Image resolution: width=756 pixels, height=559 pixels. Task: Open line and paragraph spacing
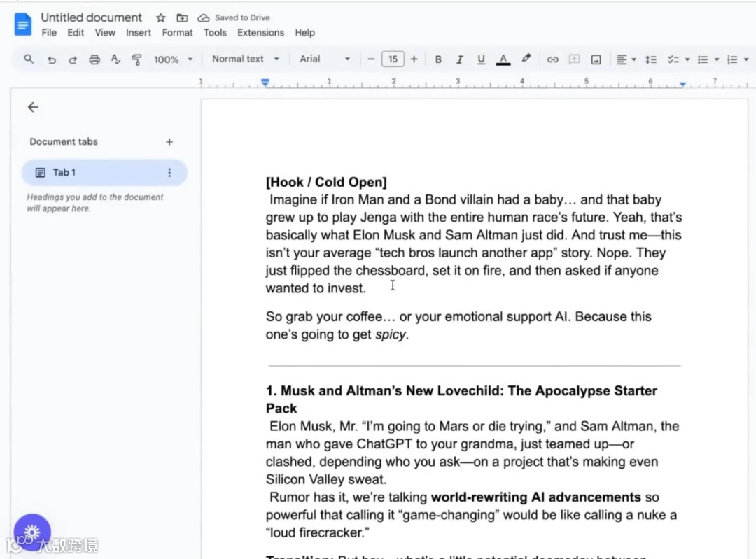(x=651, y=59)
